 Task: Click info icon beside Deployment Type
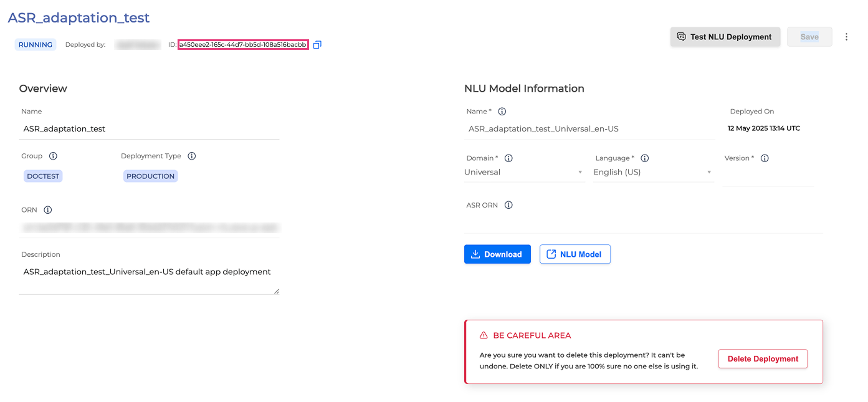coord(192,156)
